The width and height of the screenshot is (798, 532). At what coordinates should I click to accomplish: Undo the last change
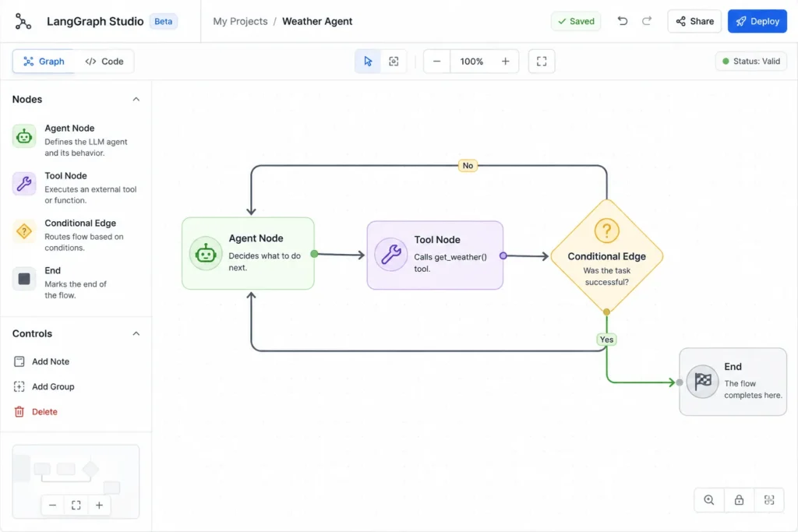coord(623,21)
